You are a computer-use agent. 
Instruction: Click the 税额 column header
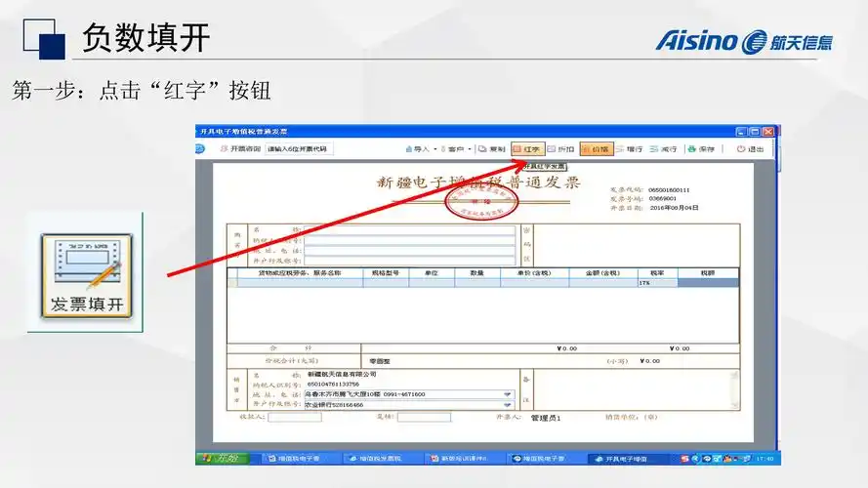708,272
